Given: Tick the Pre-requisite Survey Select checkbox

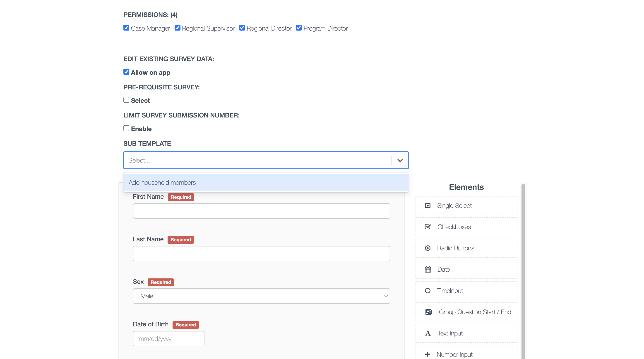Looking at the screenshot, I should [126, 100].
